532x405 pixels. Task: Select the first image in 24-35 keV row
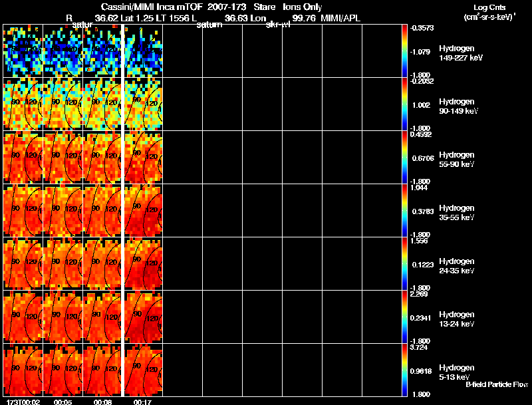[x=23, y=264]
